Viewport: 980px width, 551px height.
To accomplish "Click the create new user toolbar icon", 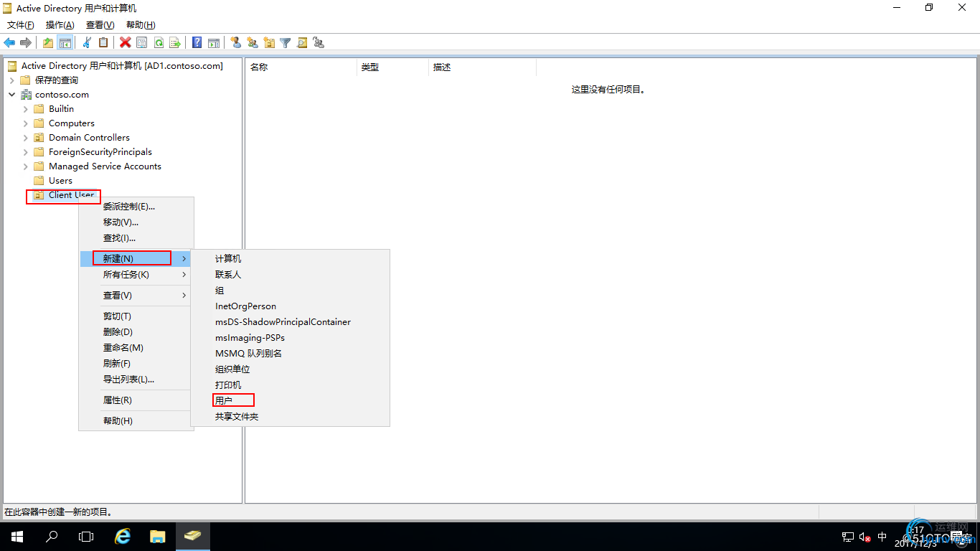I will pyautogui.click(x=236, y=42).
